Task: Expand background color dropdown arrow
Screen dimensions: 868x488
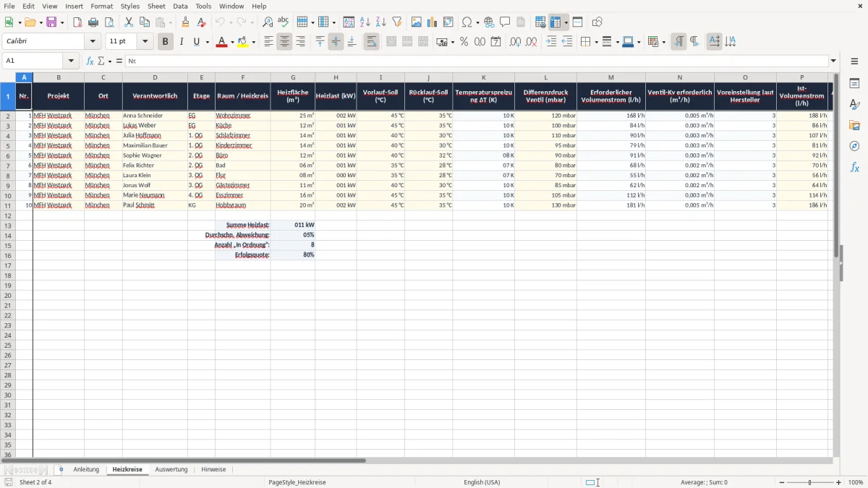Action: [254, 42]
